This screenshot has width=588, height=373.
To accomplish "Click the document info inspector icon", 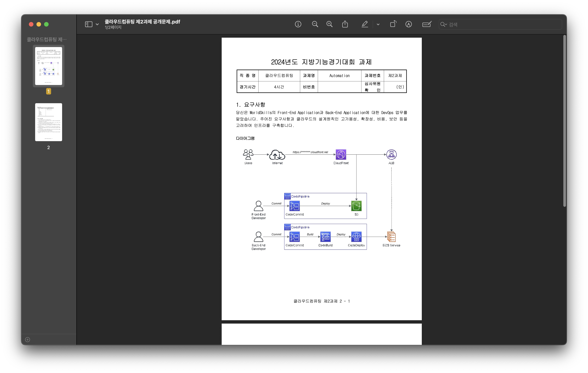I will (x=298, y=24).
